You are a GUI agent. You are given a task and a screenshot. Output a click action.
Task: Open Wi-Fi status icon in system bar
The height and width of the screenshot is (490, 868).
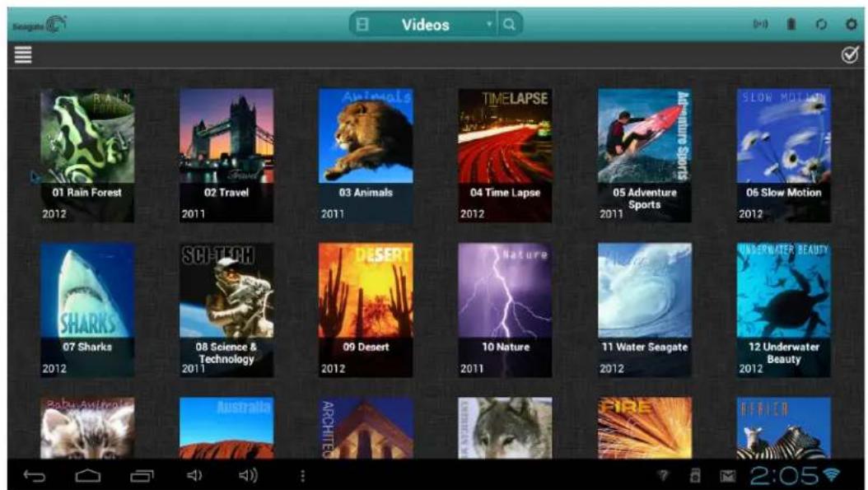pyautogui.click(x=832, y=474)
